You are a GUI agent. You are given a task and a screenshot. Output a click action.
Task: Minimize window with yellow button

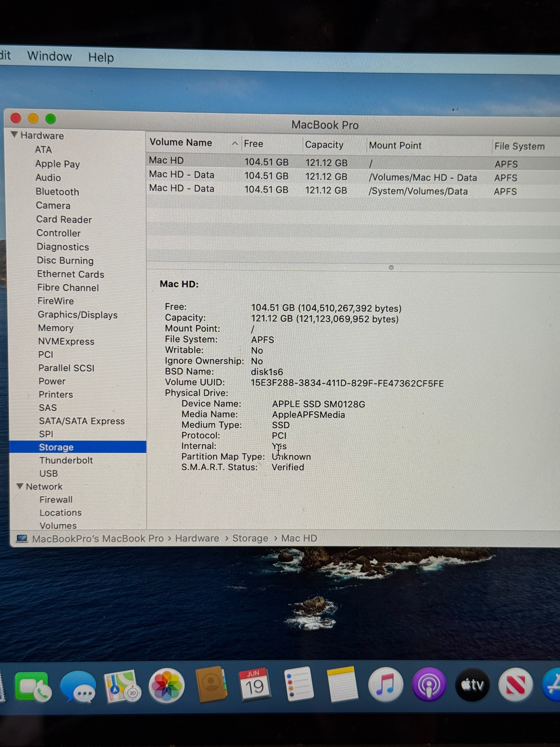pos(33,119)
